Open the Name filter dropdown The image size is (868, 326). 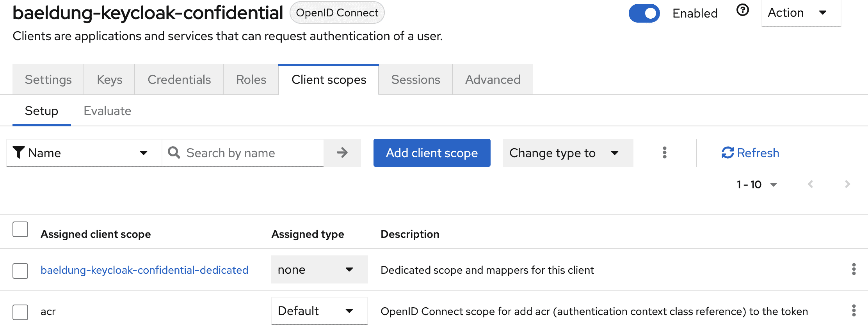84,153
